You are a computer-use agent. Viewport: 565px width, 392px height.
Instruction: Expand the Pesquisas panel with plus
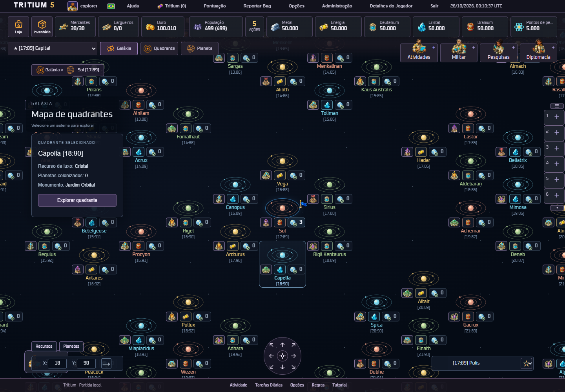pyautogui.click(x=513, y=47)
